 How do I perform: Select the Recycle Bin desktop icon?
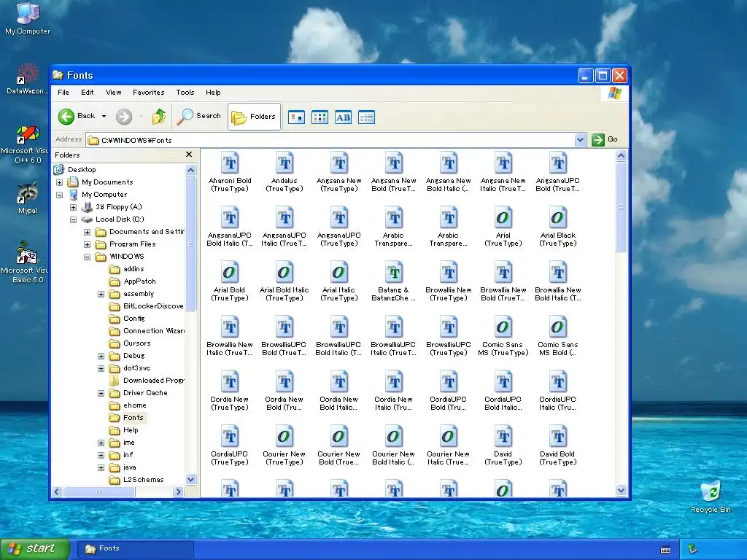pyautogui.click(x=711, y=497)
